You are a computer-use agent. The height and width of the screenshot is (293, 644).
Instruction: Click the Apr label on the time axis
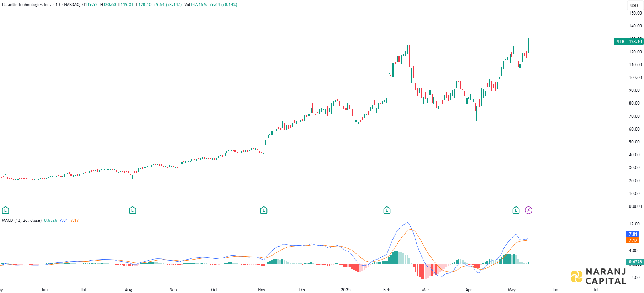(469, 290)
